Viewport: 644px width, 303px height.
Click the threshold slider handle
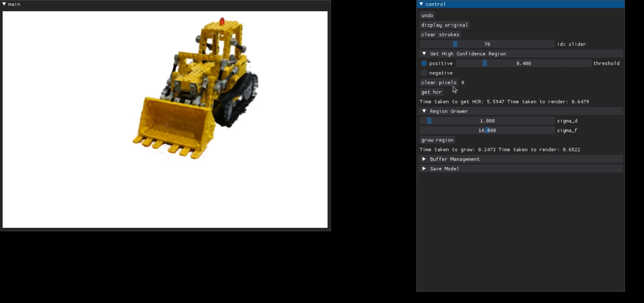pos(485,63)
